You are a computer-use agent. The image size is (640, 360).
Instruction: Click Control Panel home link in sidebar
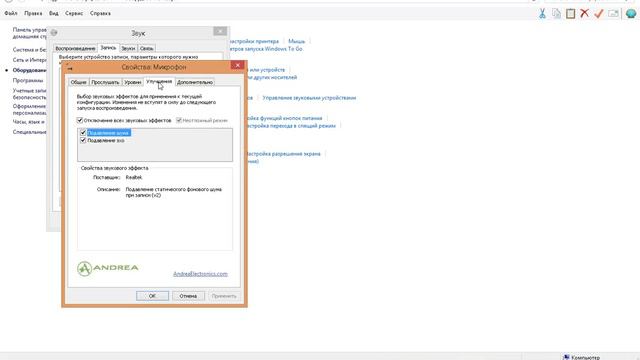pos(29,33)
